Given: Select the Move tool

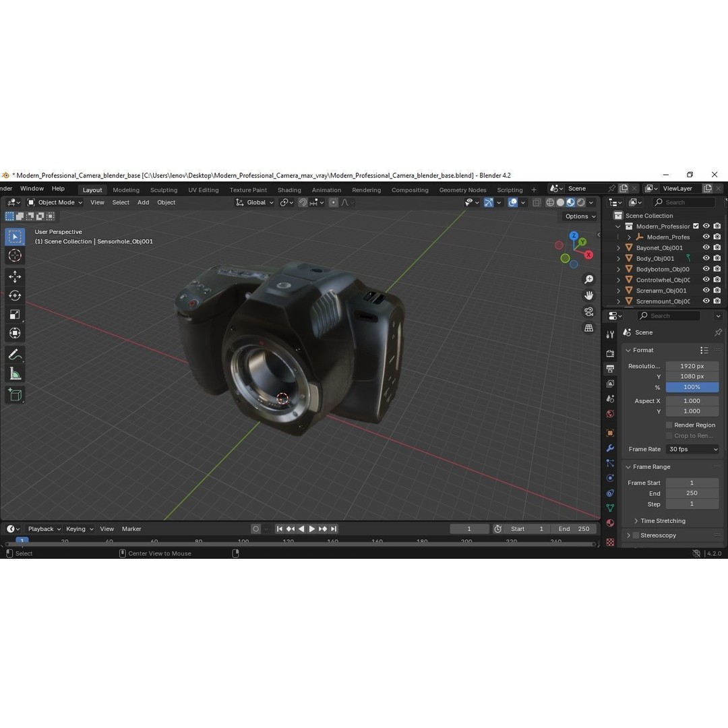Looking at the screenshot, I should tap(15, 277).
